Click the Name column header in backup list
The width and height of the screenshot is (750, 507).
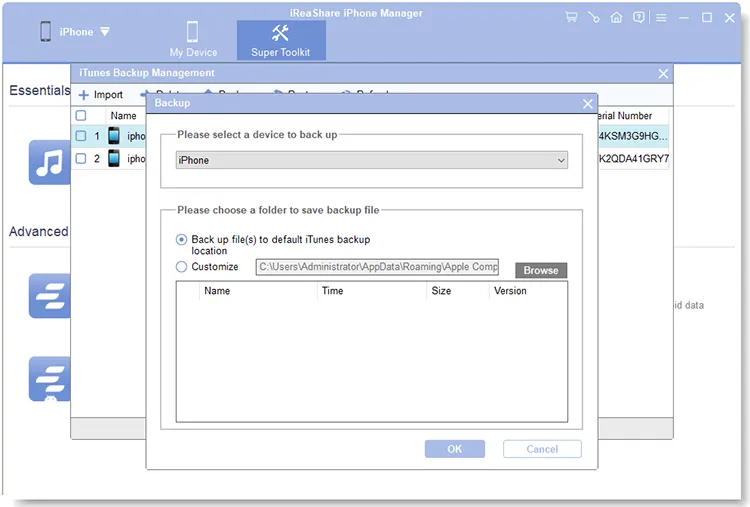pyautogui.click(x=258, y=291)
